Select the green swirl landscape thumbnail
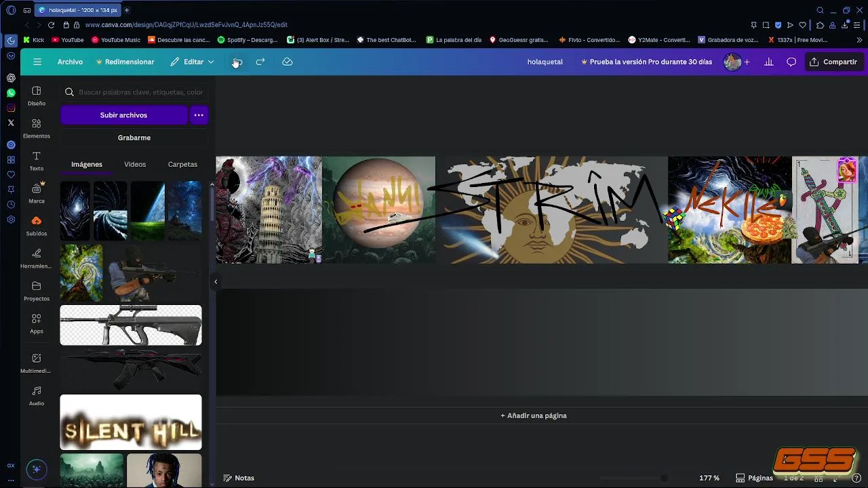 point(81,273)
